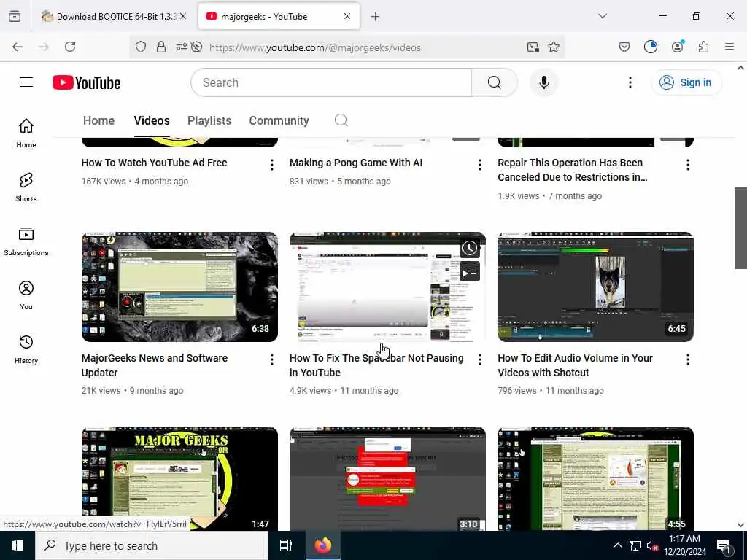Viewport: 747px width, 560px height.
Task: Open options for Edit Audio Volume video
Action: pyautogui.click(x=687, y=359)
